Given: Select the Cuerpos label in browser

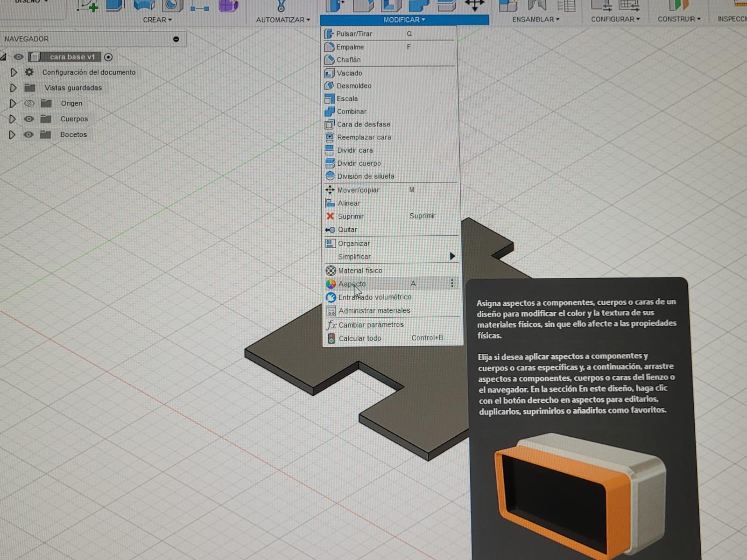Looking at the screenshot, I should pyautogui.click(x=74, y=119).
